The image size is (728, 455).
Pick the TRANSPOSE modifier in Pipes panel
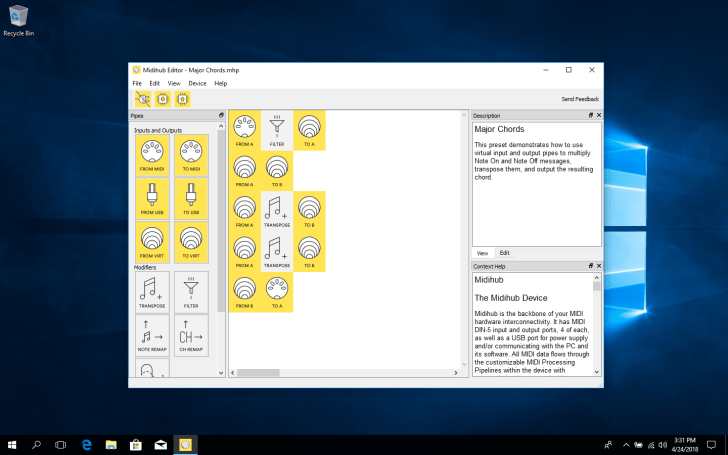(152, 292)
